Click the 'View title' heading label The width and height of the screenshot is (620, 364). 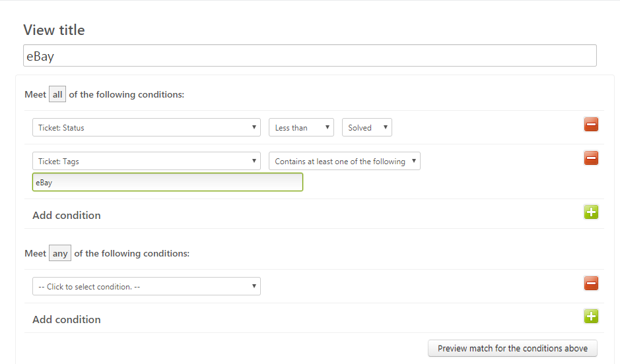click(x=54, y=30)
